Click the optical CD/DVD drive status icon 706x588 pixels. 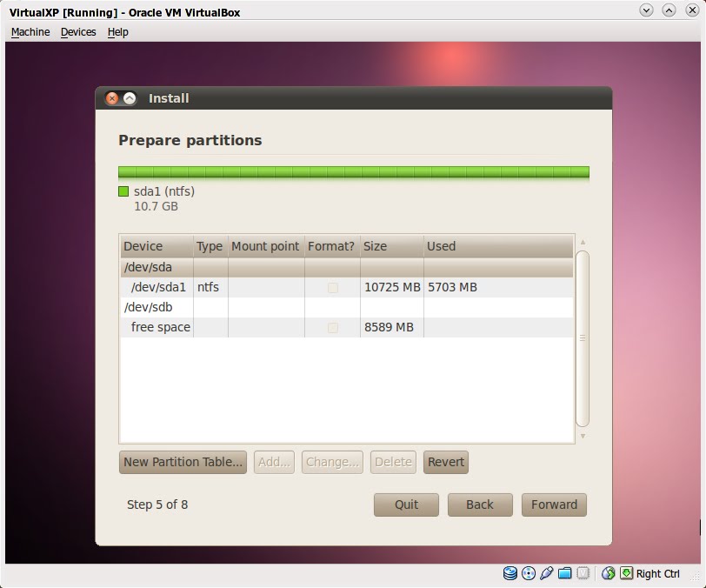528,573
